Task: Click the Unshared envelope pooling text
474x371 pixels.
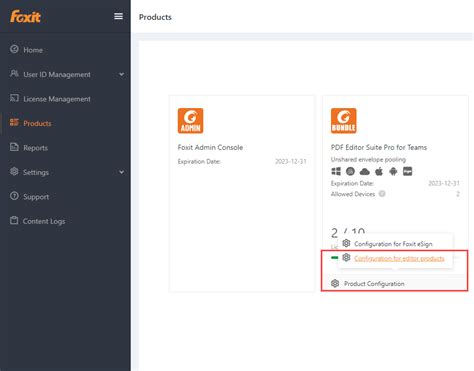Action: [368, 159]
